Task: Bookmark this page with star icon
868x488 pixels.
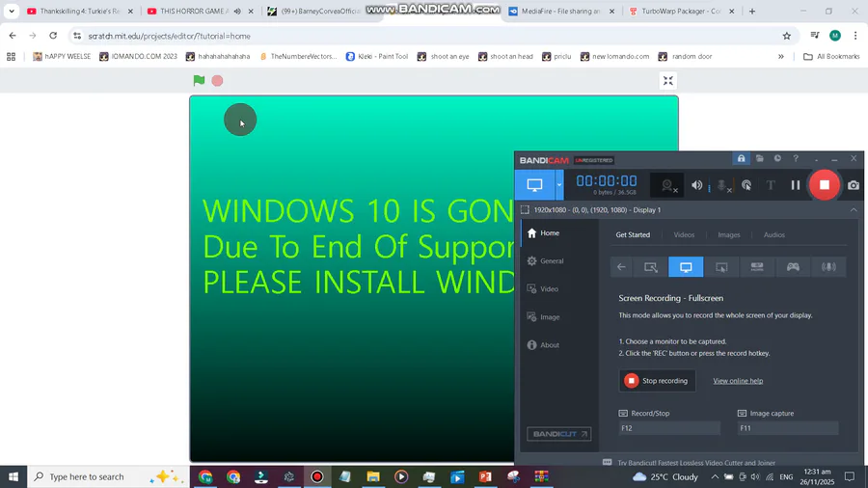Action: [x=787, y=36]
